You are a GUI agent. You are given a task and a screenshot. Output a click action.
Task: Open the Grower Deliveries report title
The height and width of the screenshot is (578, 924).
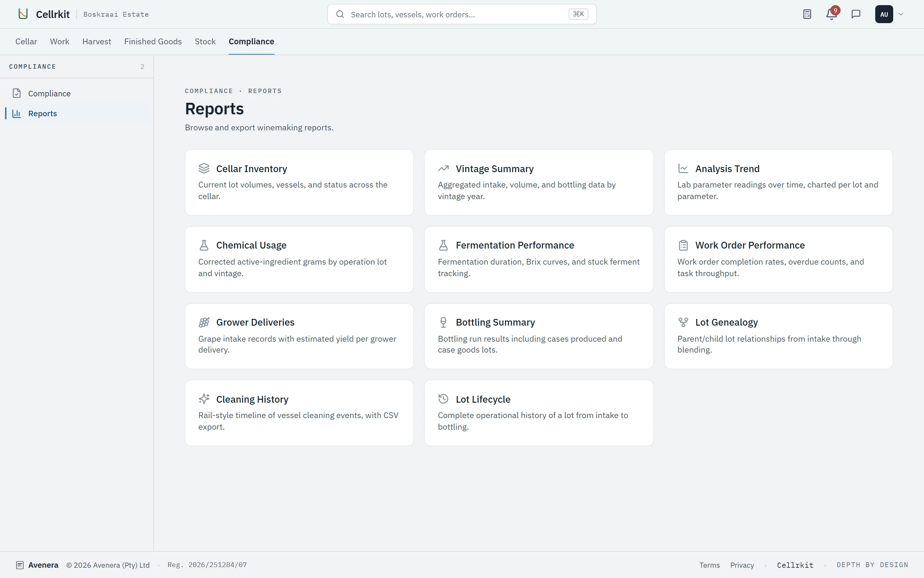coord(255,322)
